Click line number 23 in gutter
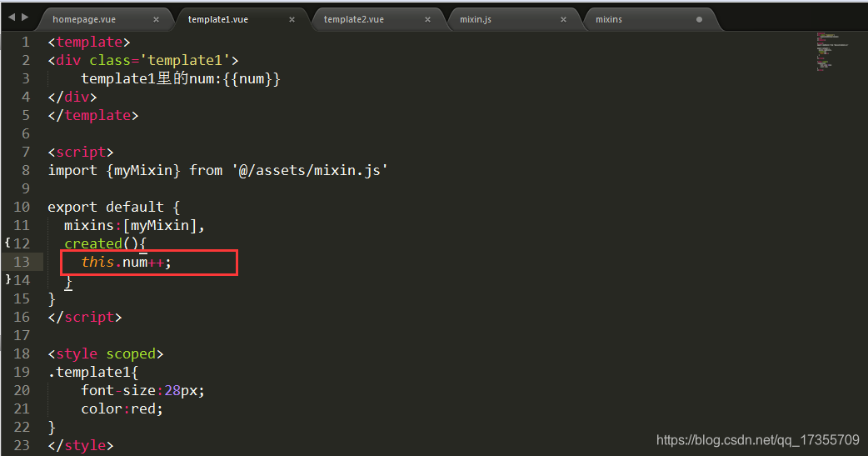The height and width of the screenshot is (456, 868). click(22, 445)
